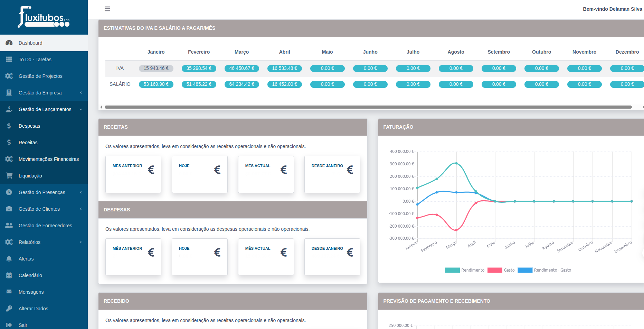Viewport: 644px width, 329px height.
Task: Click the Mensagens envelope icon
Action: [x=9, y=292]
